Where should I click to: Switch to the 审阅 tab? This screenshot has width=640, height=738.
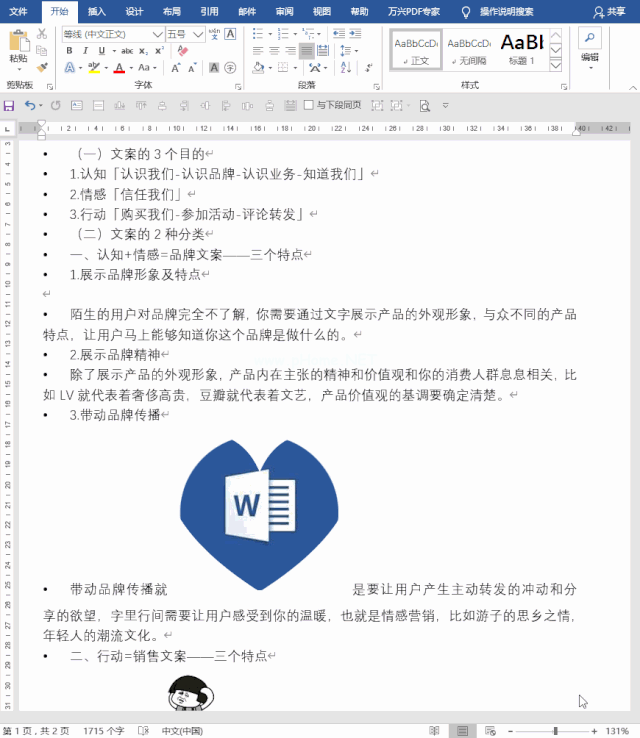pos(284,12)
